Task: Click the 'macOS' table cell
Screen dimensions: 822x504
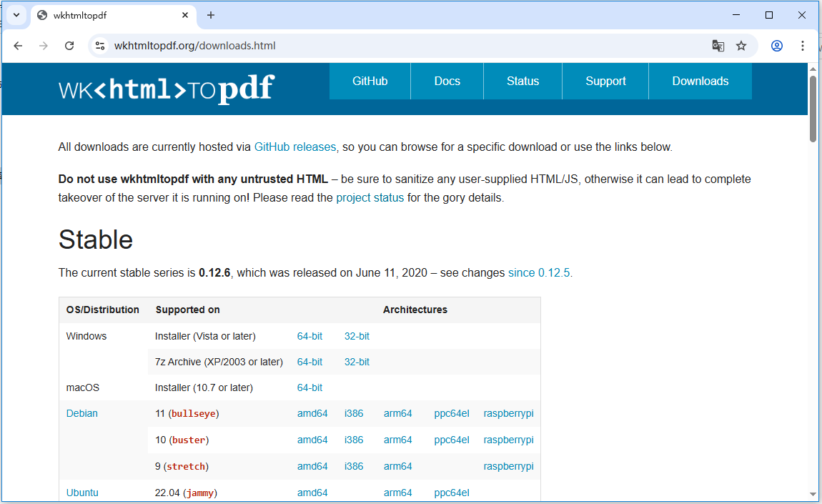Action: coord(83,387)
